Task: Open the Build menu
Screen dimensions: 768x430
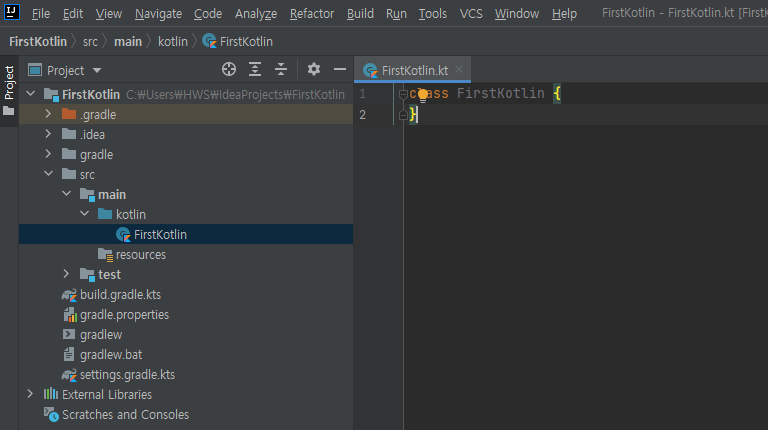Action: pos(360,14)
